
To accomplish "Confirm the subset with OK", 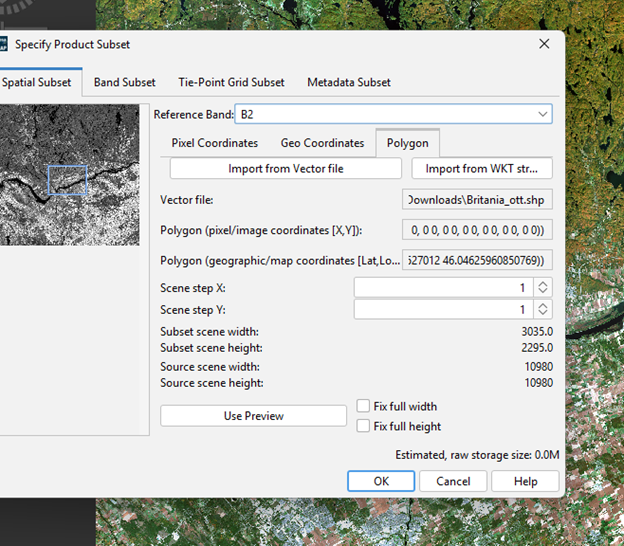I will tap(381, 481).
